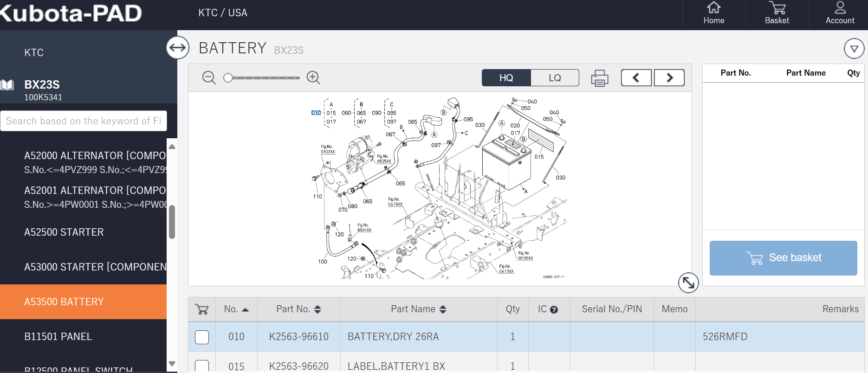Click the BX23S model name in the sidebar
Image resolution: width=868 pixels, height=373 pixels.
pyautogui.click(x=42, y=85)
